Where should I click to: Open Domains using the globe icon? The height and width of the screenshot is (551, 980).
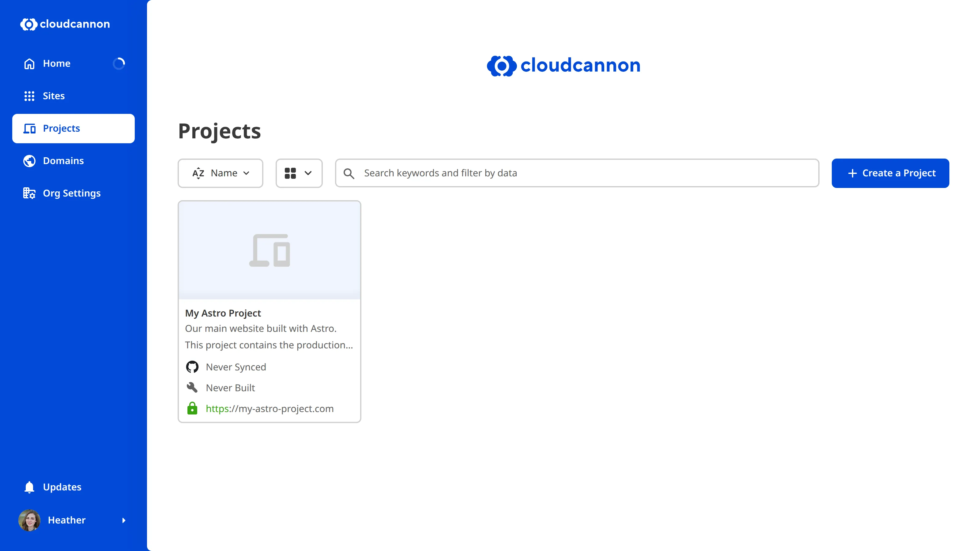tap(29, 160)
